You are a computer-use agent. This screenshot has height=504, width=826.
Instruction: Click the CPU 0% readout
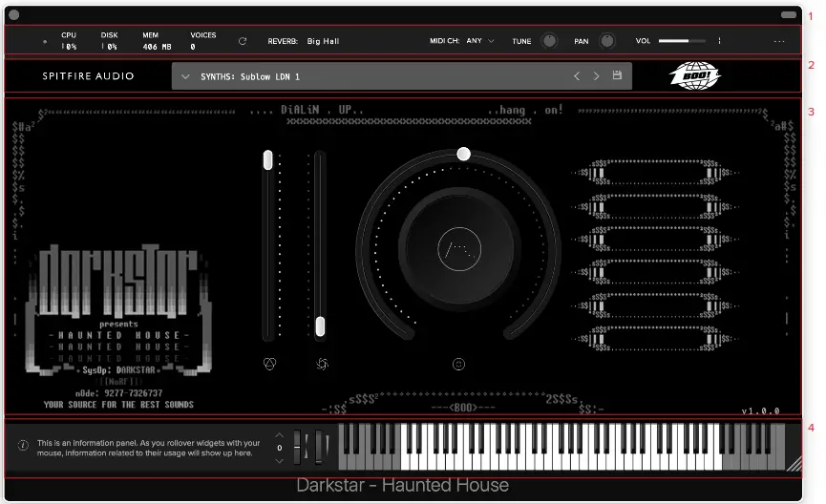[x=69, y=40]
